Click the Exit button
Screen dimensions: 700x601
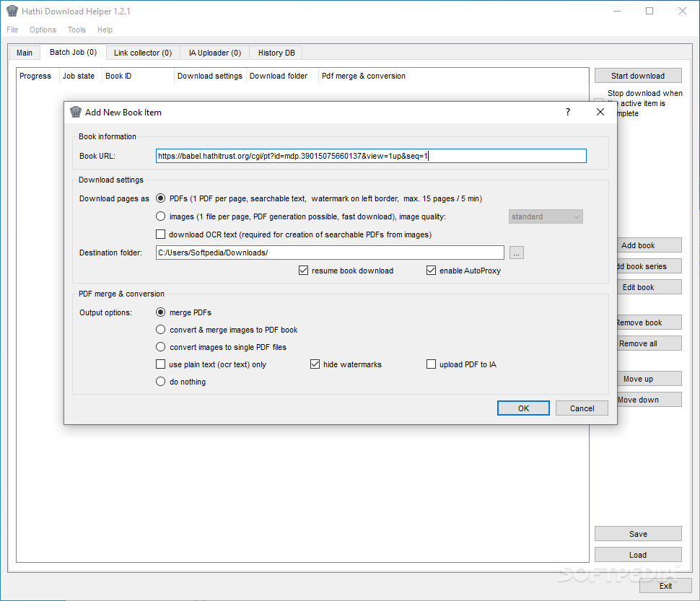[665, 586]
